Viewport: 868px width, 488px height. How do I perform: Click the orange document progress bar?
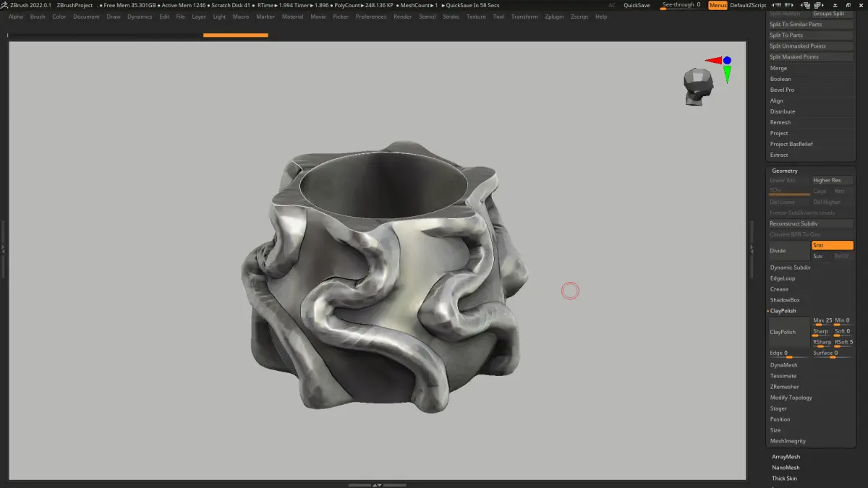235,35
